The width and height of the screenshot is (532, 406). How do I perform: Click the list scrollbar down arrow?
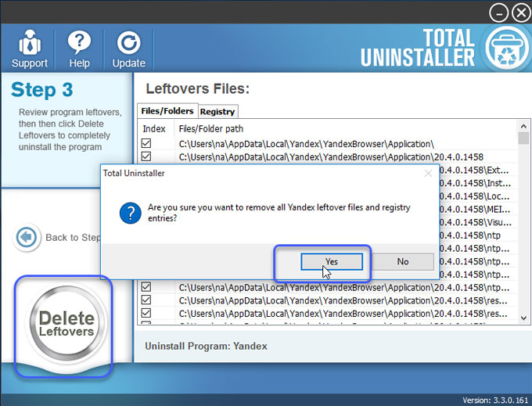coord(523,318)
